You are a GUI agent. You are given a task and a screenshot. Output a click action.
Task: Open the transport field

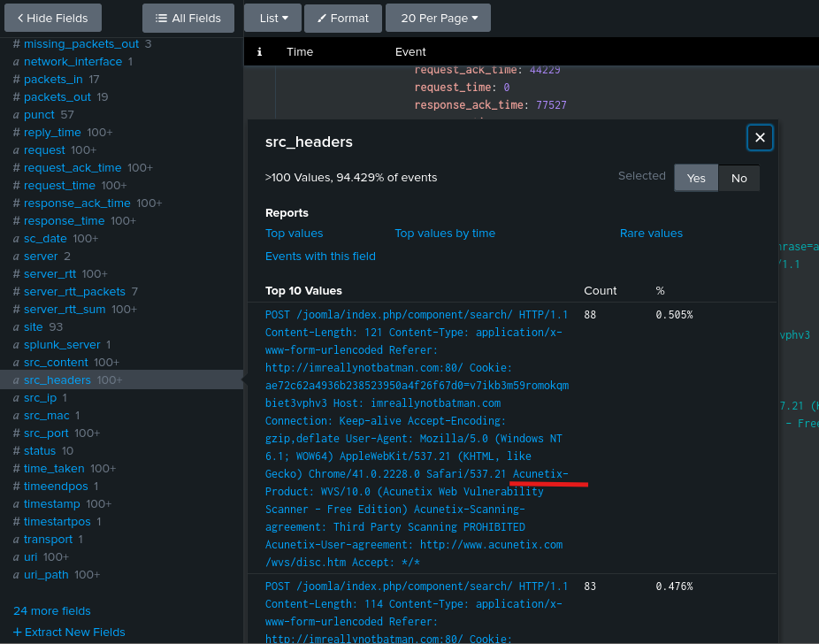[48, 540]
